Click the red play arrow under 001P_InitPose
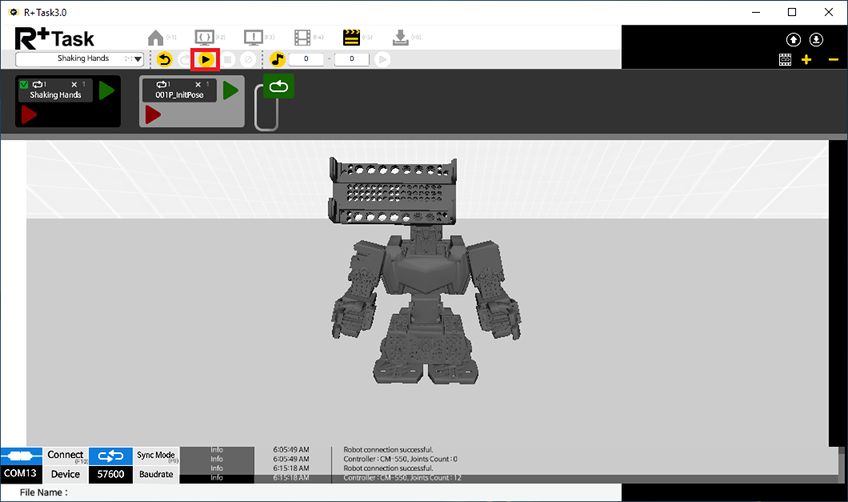Screen dimensions: 848x502 (x=153, y=115)
